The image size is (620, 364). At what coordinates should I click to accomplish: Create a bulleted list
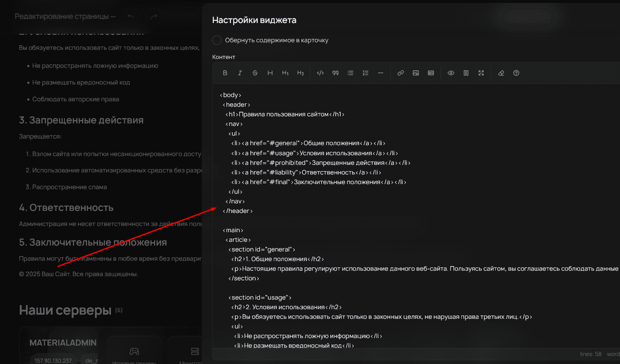[x=350, y=73]
